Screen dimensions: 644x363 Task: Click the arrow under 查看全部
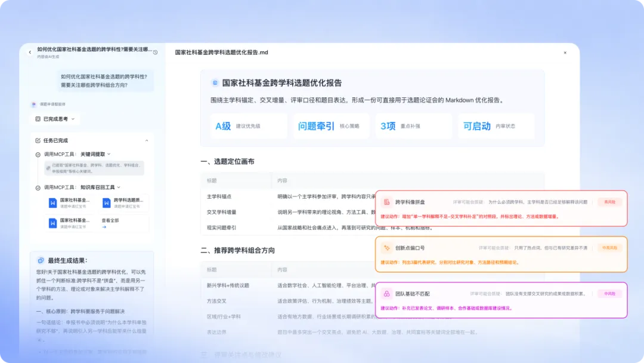tap(104, 227)
